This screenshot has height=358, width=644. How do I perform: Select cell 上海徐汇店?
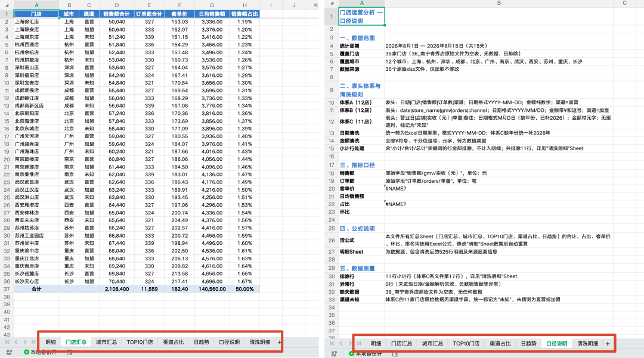36,21
